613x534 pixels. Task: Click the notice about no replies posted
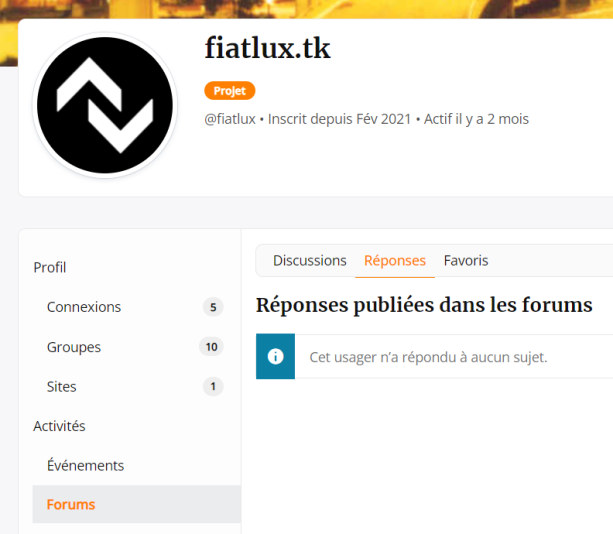click(x=434, y=357)
